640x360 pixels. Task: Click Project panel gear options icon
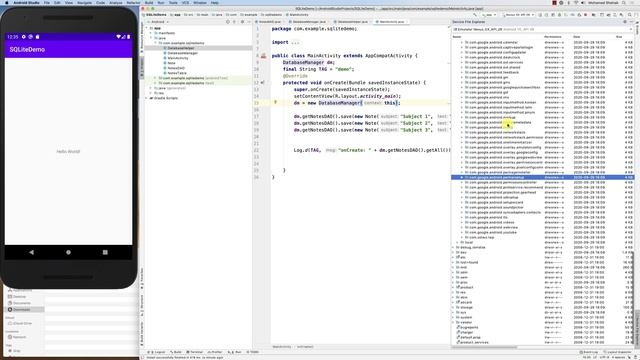point(242,22)
